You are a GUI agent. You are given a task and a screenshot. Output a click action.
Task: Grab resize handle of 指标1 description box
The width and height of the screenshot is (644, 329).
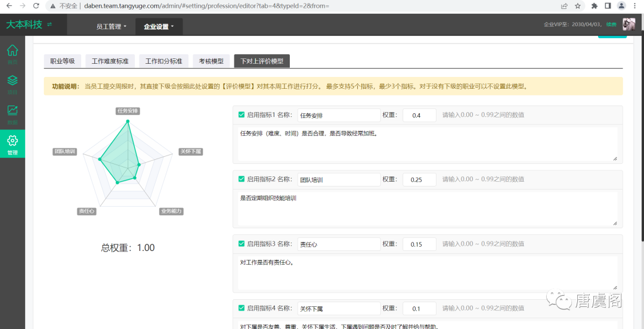click(x=615, y=159)
